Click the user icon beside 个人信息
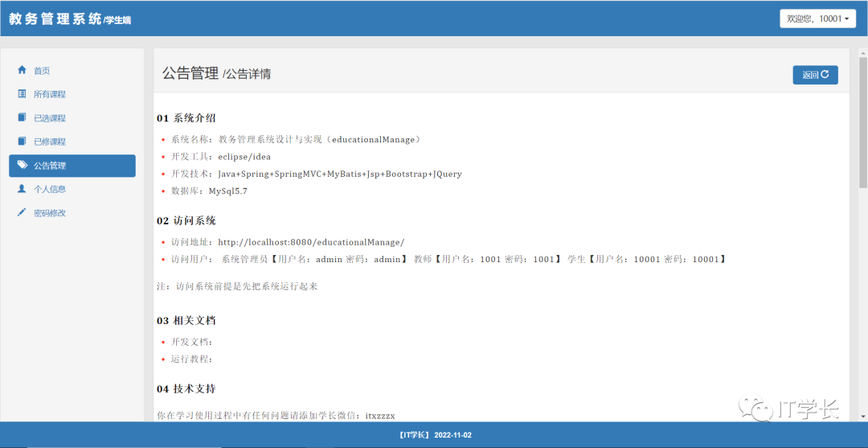Screen dimensions: 868x448 tap(23, 189)
